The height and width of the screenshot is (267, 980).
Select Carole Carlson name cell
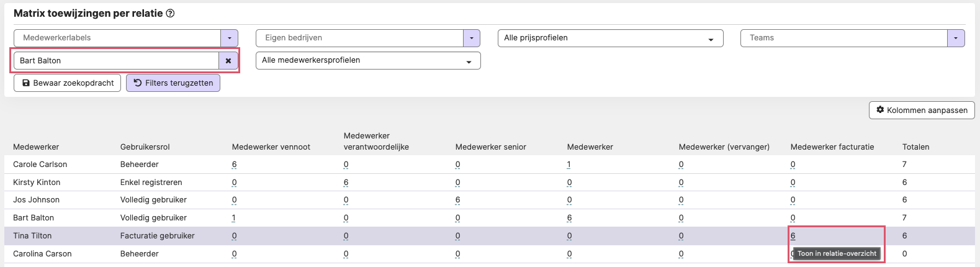[x=40, y=165]
